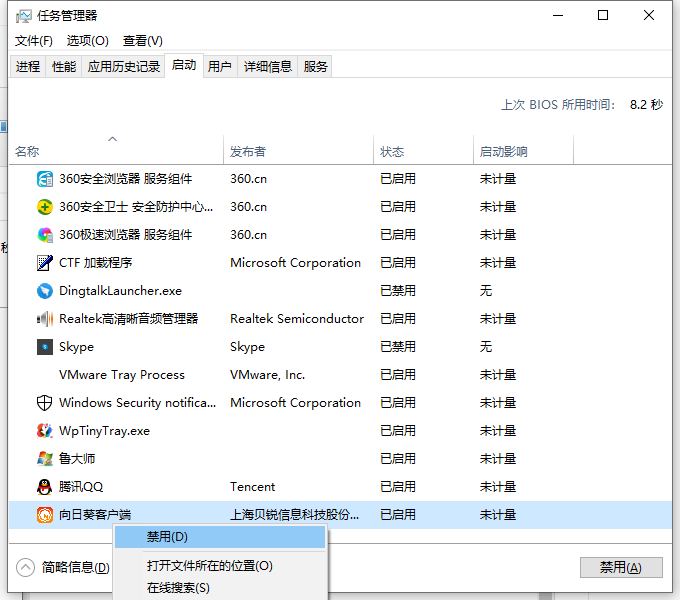Click the 向日葵客户端 orange icon

tap(45, 515)
